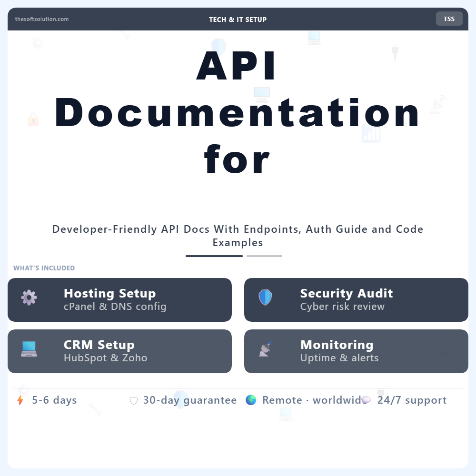The width and height of the screenshot is (476, 476).
Task: Click the TSS badge button
Action: click(x=449, y=19)
